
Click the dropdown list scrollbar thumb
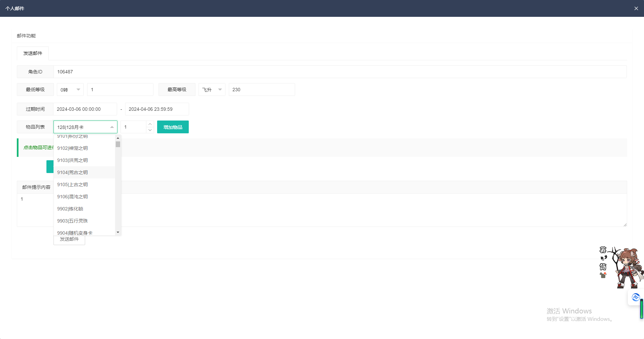pyautogui.click(x=118, y=144)
